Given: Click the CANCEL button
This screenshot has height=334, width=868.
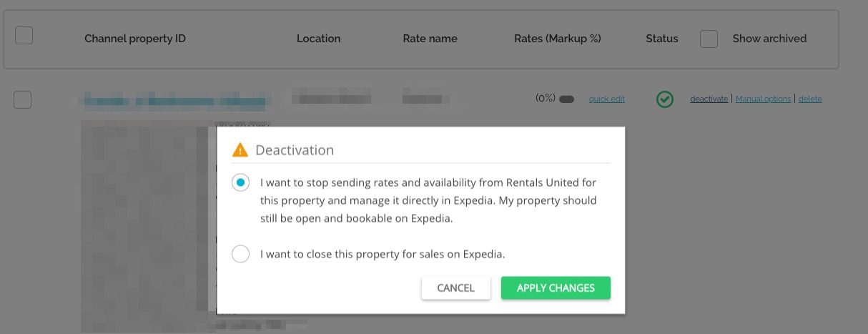Looking at the screenshot, I should (456, 288).
